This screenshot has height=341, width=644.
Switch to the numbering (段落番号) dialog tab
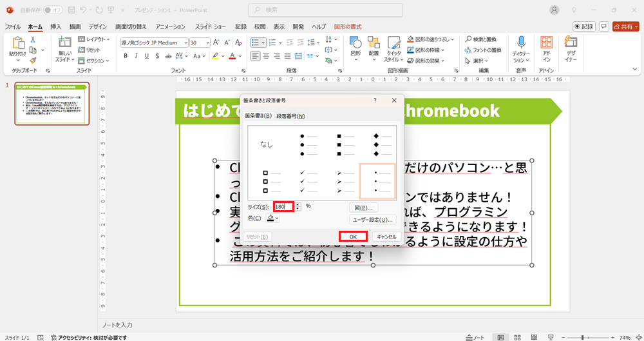point(290,116)
